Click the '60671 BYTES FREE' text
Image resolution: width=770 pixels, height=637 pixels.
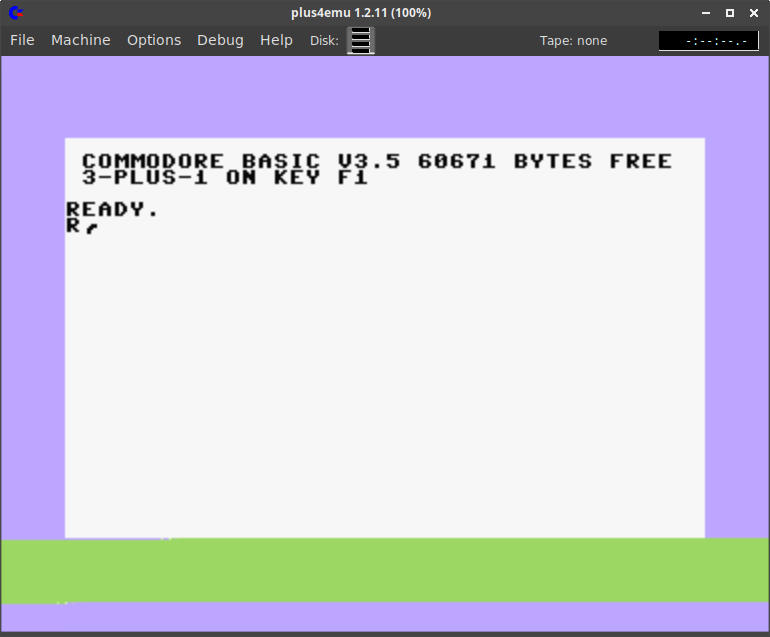pos(545,161)
